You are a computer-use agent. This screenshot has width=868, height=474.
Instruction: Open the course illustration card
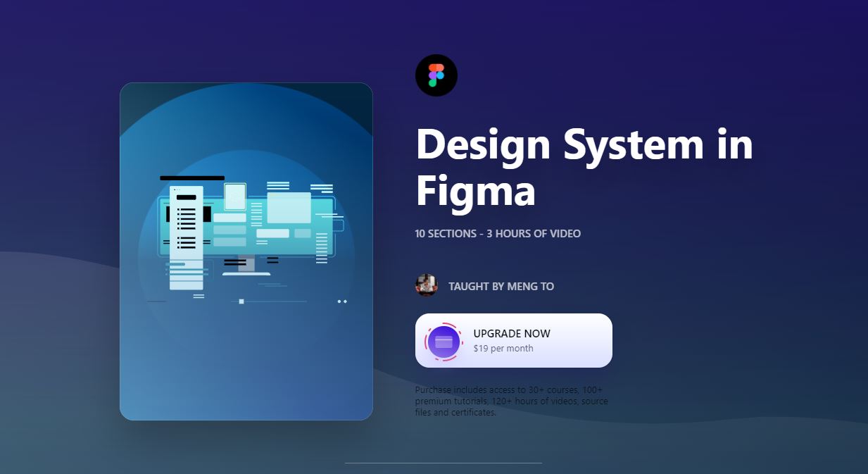click(x=246, y=251)
